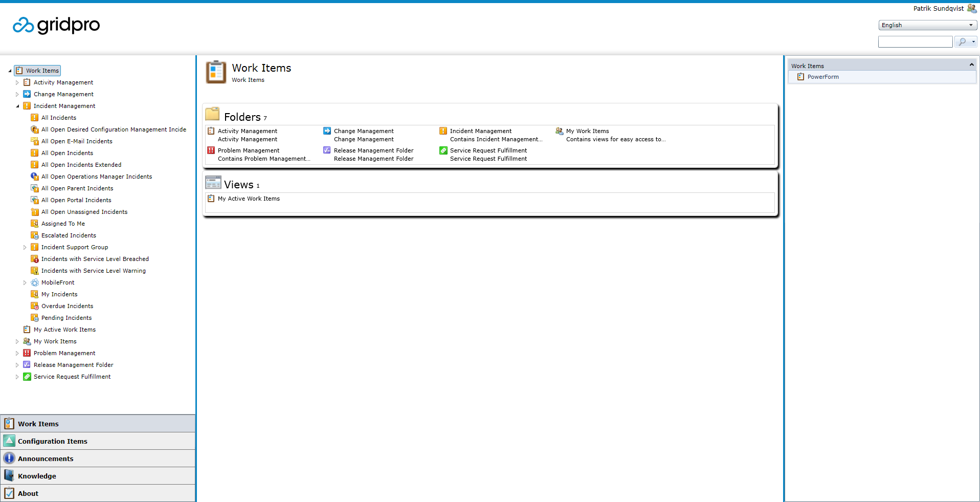This screenshot has width=980, height=502.
Task: Expand the Service Request Fulfillment tree node
Action: click(17, 377)
